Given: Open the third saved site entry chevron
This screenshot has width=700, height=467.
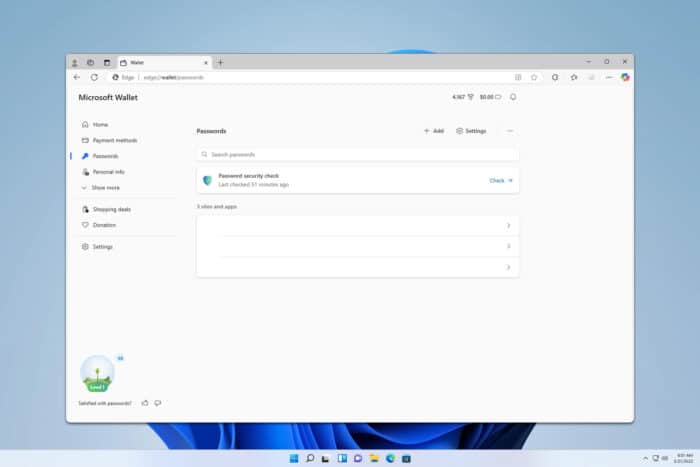Looking at the screenshot, I should [508, 267].
